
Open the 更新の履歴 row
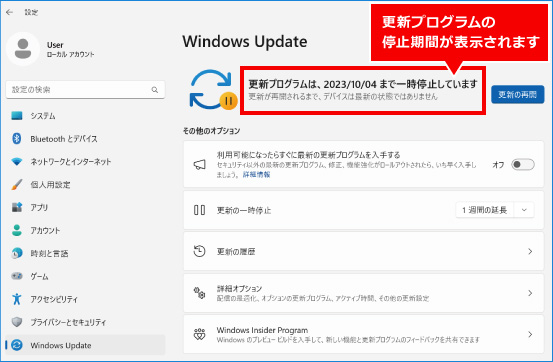pyautogui.click(x=364, y=251)
